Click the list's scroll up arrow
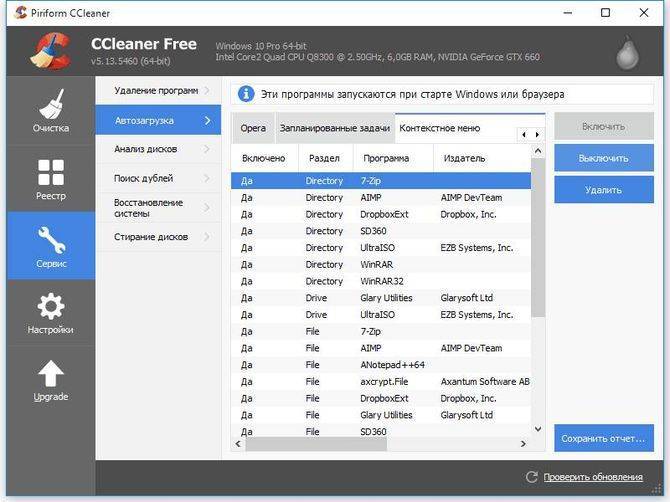Image resolution: width=670 pixels, height=502 pixels. (x=538, y=151)
